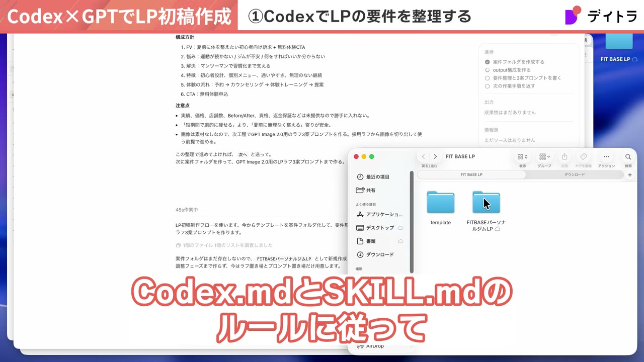Screen dimensions: 644x362
Task: Click the inline code FITBASEパーソナルジムLP
Action: point(284,259)
